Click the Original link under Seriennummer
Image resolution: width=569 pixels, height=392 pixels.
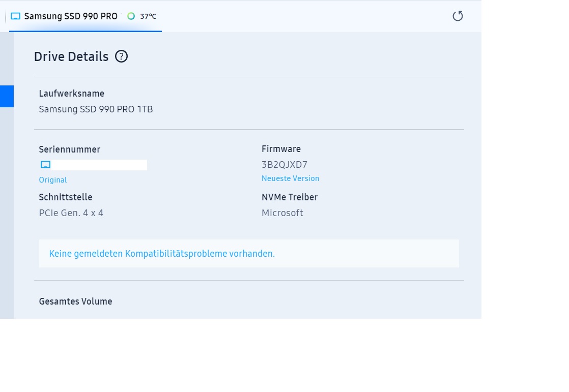click(x=53, y=180)
